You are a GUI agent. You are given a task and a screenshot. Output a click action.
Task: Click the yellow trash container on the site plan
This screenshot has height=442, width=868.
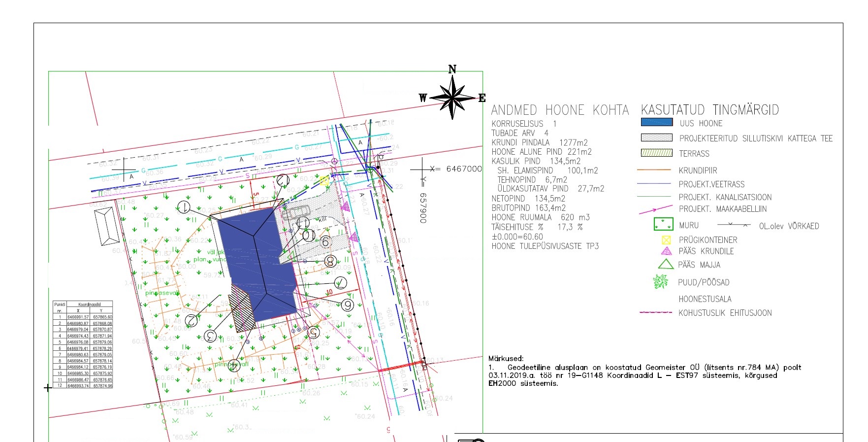tap(324, 180)
